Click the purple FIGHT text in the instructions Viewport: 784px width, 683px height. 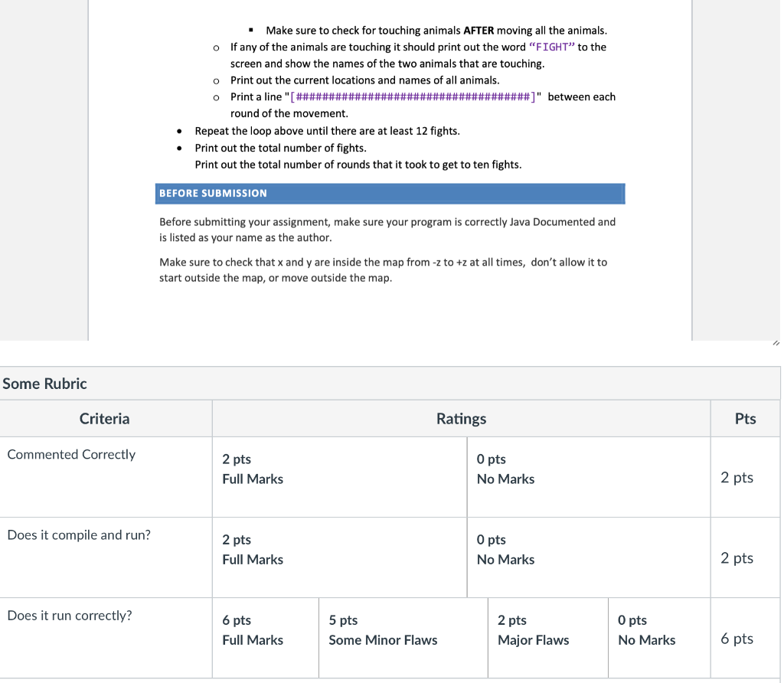click(x=553, y=47)
